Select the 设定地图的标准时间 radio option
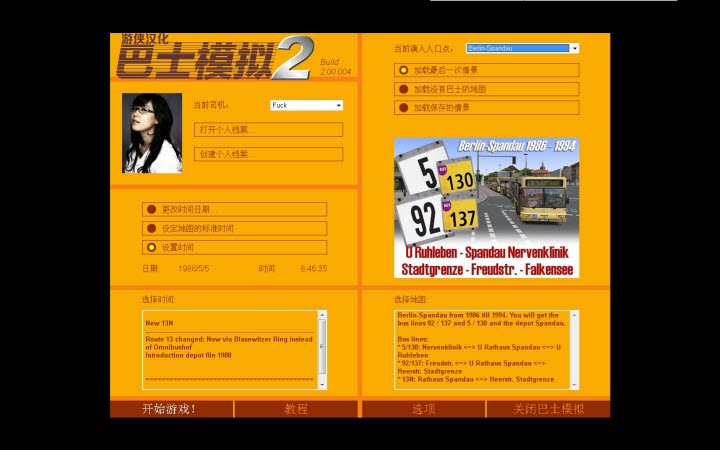Viewport: 720px width, 450px height. 234,228
